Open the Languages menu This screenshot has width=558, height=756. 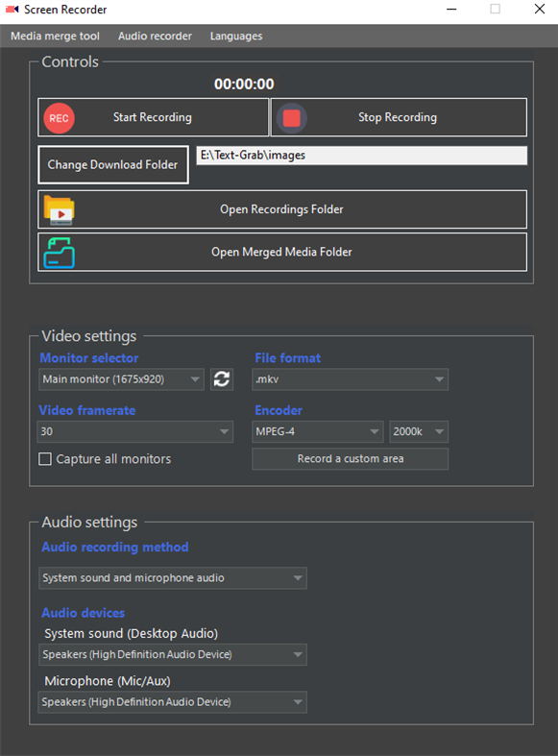tap(236, 37)
